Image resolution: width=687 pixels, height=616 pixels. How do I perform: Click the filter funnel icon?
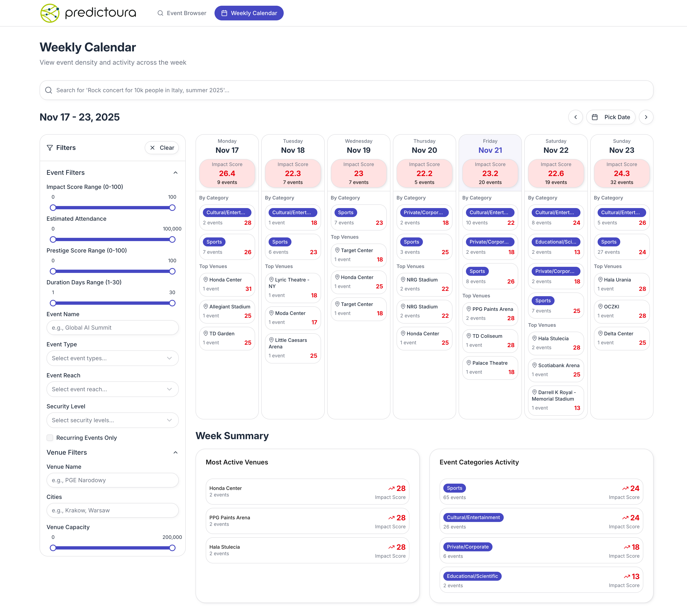pyautogui.click(x=50, y=147)
